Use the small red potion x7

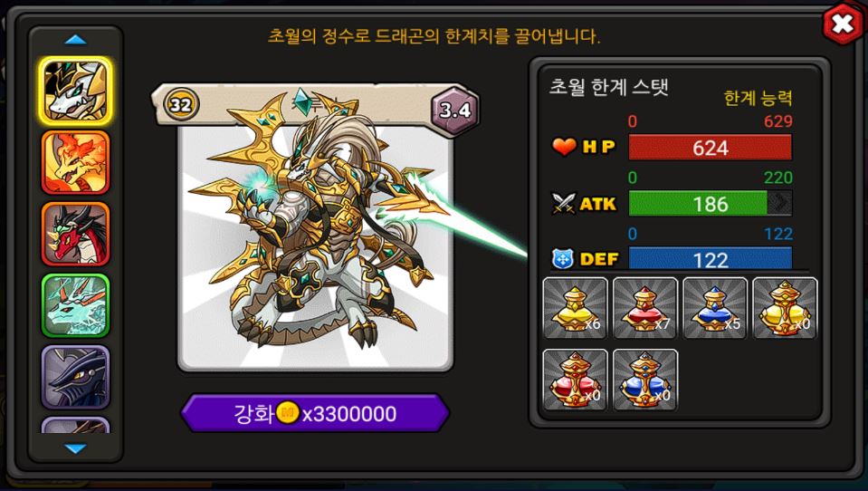click(645, 308)
